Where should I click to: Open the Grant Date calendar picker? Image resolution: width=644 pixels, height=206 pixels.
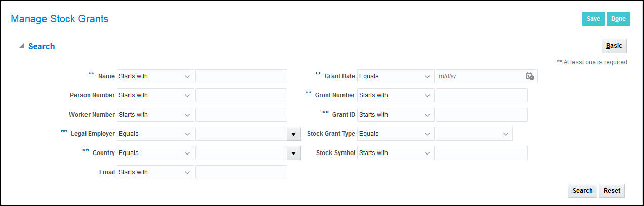click(x=530, y=76)
